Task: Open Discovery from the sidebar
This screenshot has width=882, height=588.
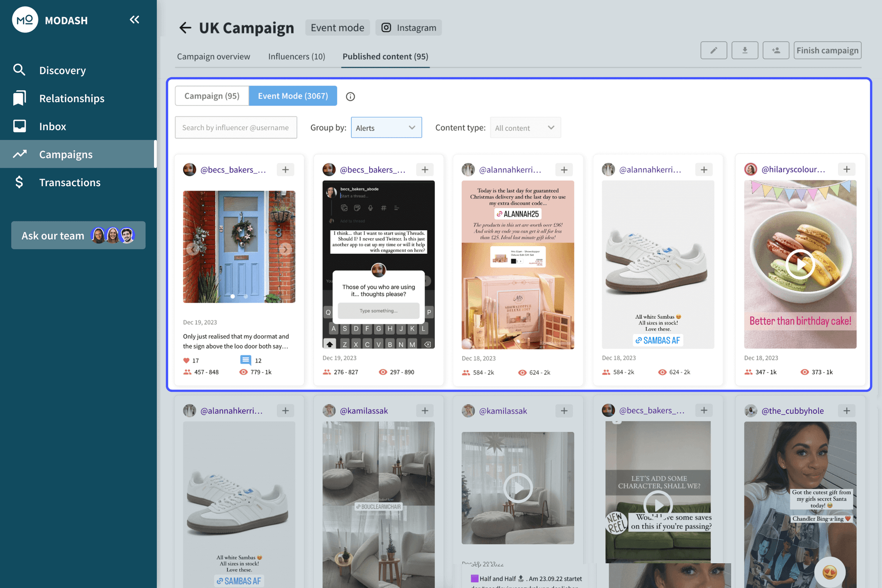Action: (62, 70)
